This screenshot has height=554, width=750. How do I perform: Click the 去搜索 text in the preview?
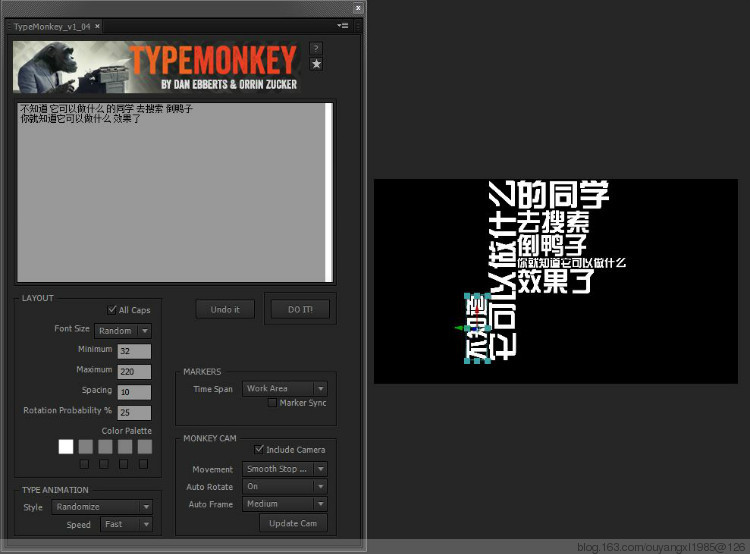click(x=553, y=222)
